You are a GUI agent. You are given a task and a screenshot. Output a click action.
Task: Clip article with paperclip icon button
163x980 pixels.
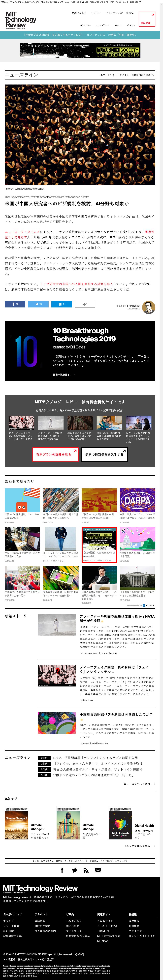tap(85, 304)
